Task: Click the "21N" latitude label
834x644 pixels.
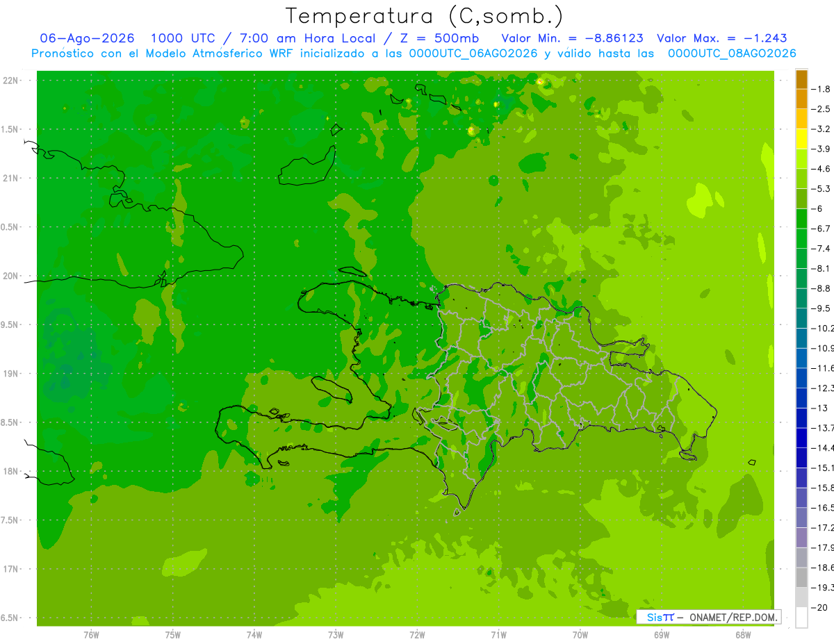Action: pyautogui.click(x=11, y=179)
